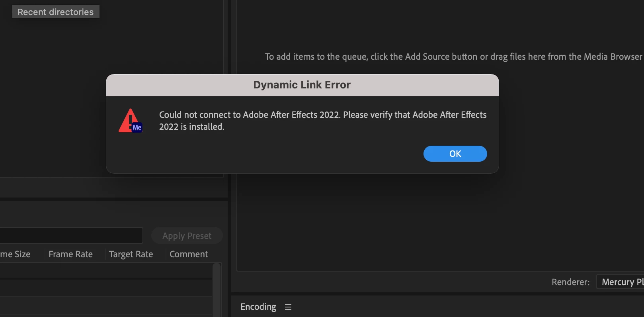Open the Renderer dropdown showing Mercury
This screenshot has height=317, width=644.
pyautogui.click(x=620, y=282)
